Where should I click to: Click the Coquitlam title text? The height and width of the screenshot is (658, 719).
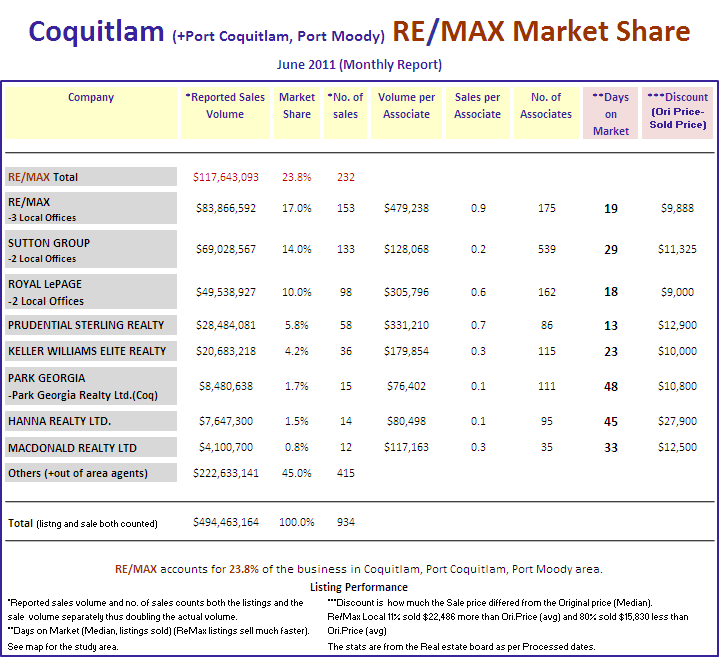coord(96,32)
